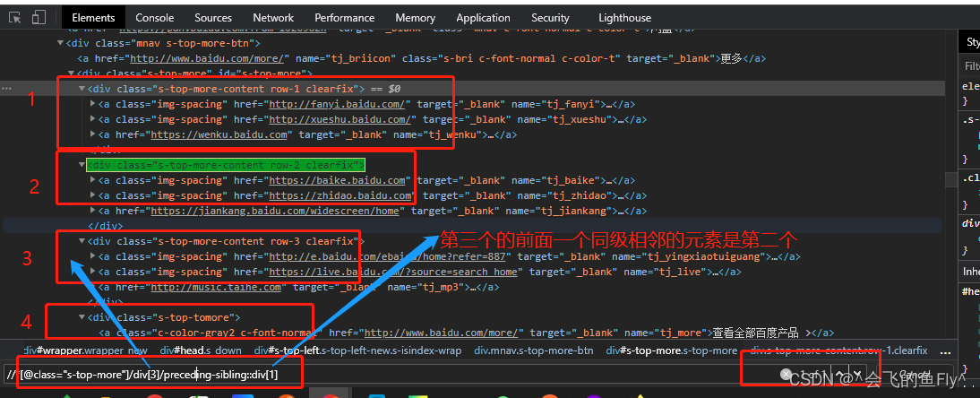Jump to the next search match arrow
Screen dimensions: 980x398
[858, 374]
